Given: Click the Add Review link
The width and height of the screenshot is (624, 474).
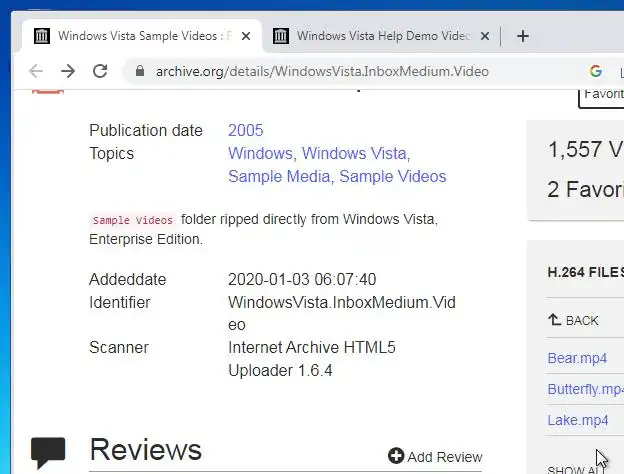Looking at the screenshot, I should (x=435, y=456).
